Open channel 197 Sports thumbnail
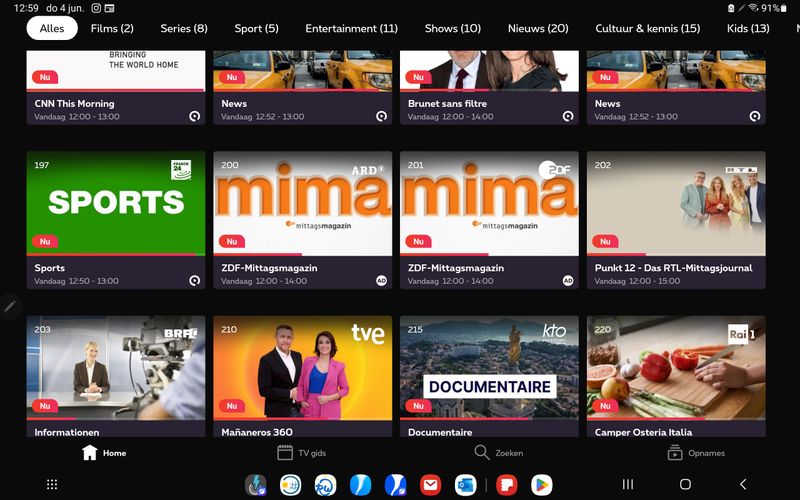This screenshot has width=800, height=500. tap(116, 203)
